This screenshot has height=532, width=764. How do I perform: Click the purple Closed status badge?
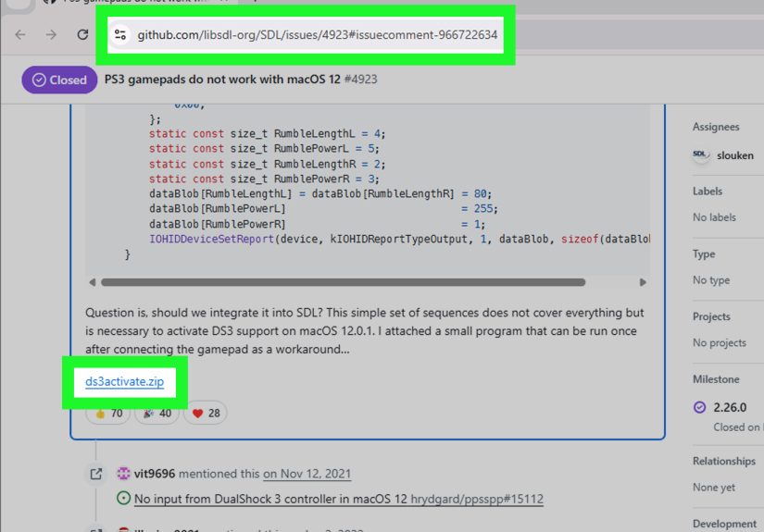point(59,80)
